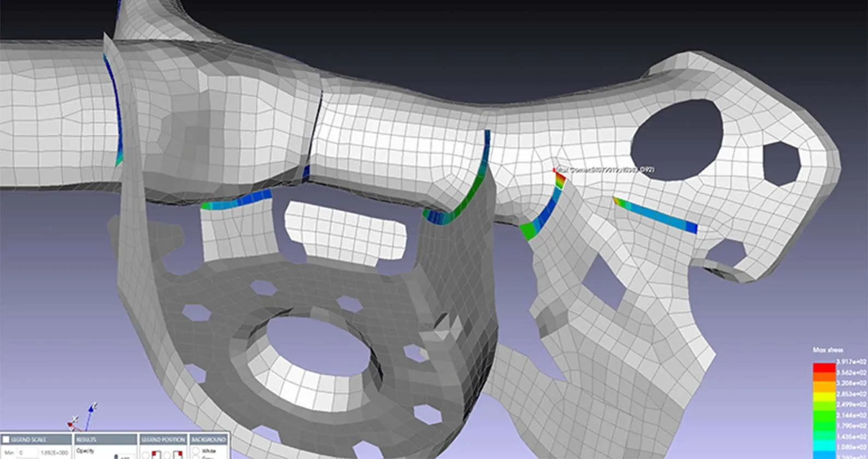
Task: Click the Max stress legend title
Action: pos(828,350)
